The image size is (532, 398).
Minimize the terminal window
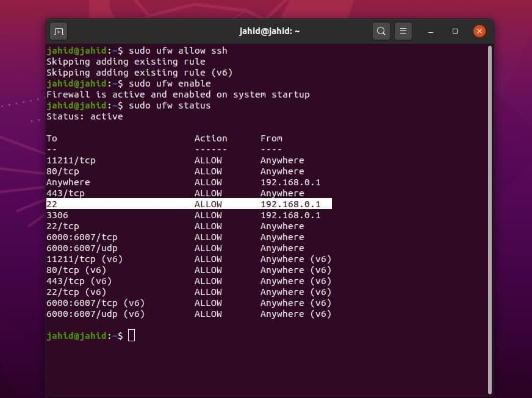click(431, 31)
